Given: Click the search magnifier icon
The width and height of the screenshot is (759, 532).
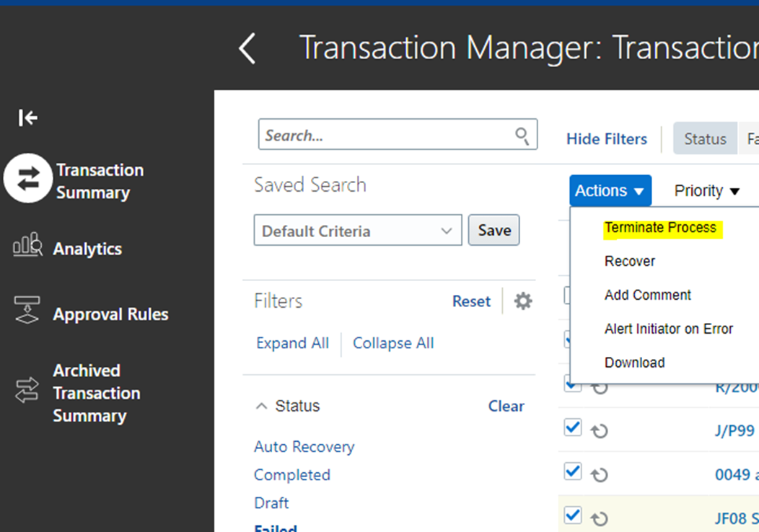Looking at the screenshot, I should tap(522, 135).
